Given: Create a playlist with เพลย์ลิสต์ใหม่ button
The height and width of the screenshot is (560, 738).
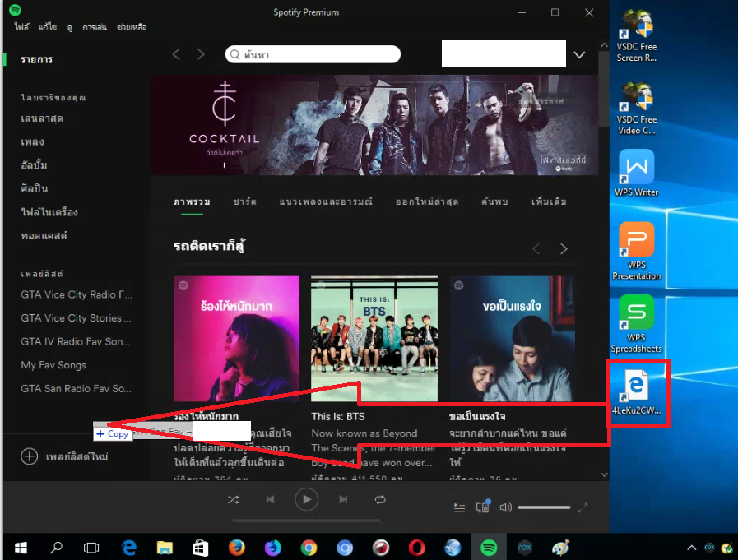Looking at the screenshot, I should tap(64, 456).
